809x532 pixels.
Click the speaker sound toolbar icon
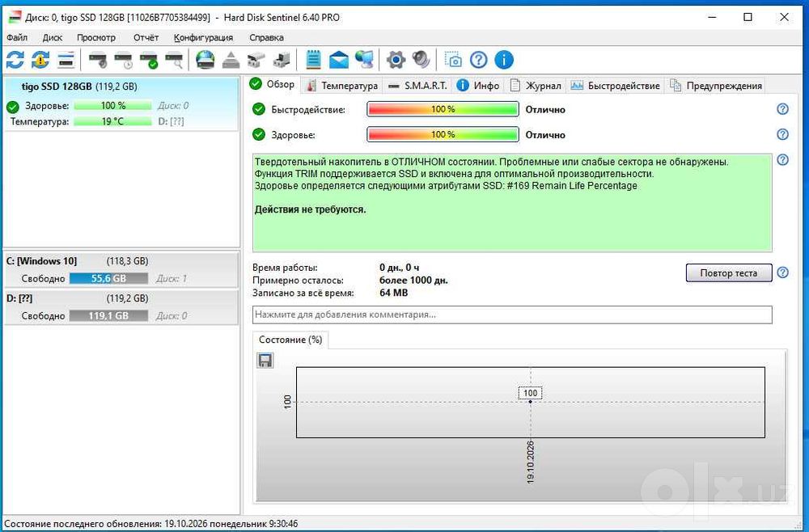pyautogui.click(x=421, y=60)
